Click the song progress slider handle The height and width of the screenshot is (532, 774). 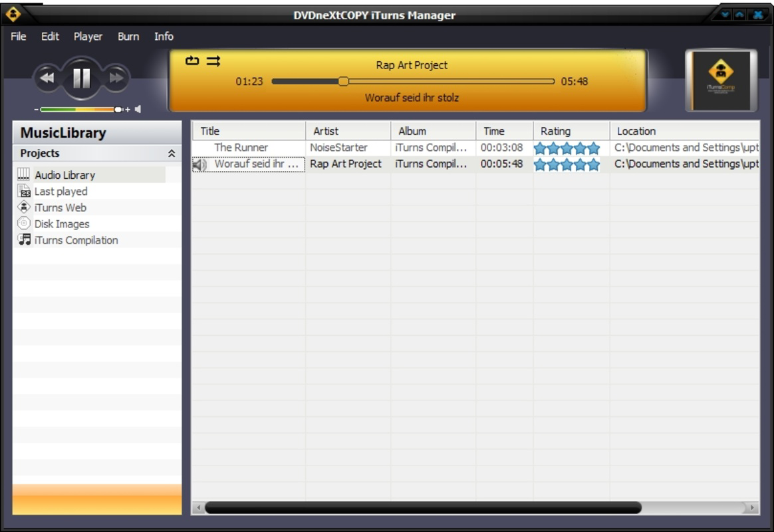point(344,81)
